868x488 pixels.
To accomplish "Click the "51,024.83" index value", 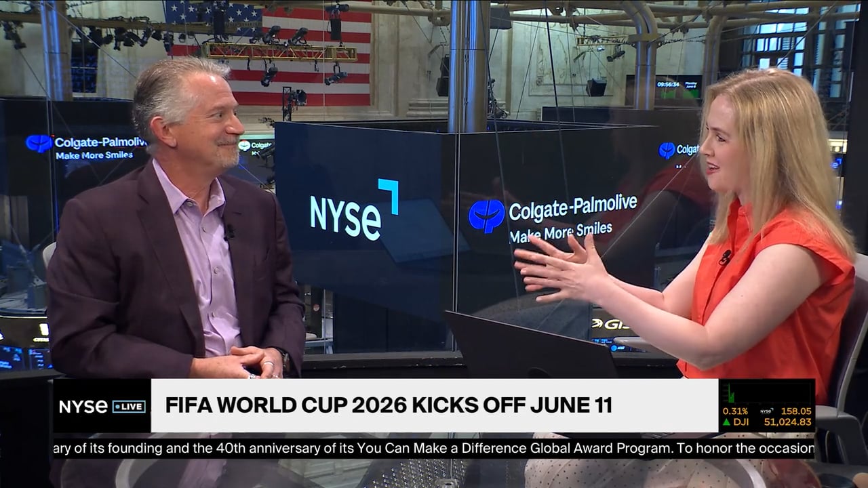I will 788,422.
